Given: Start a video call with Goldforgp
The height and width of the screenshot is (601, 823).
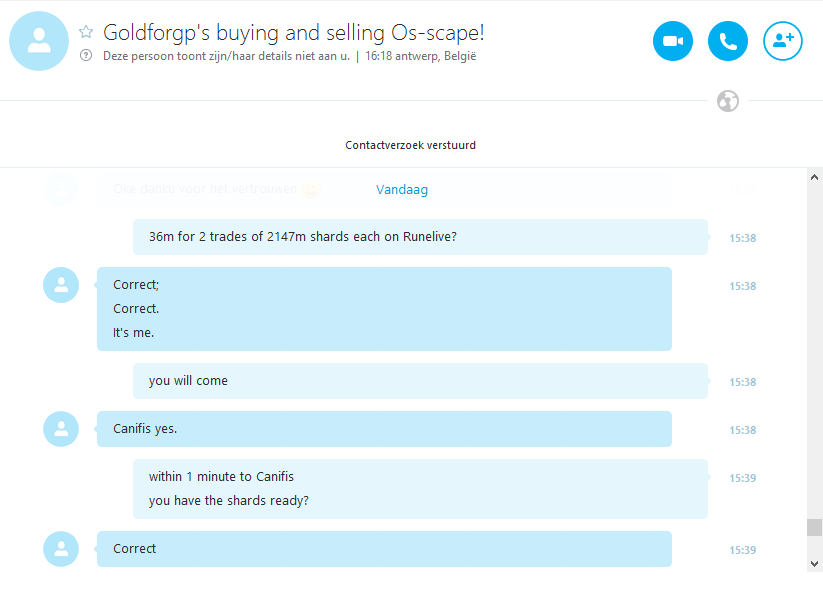Looking at the screenshot, I should coord(672,42).
